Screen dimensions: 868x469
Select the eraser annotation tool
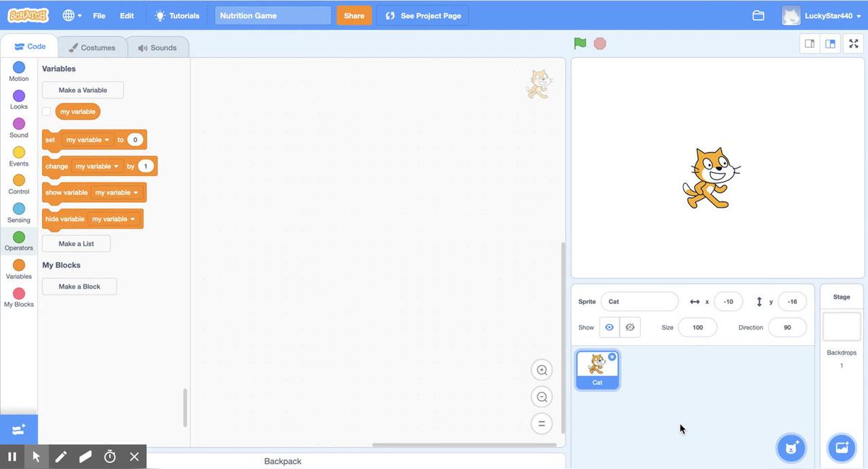pyautogui.click(x=85, y=457)
